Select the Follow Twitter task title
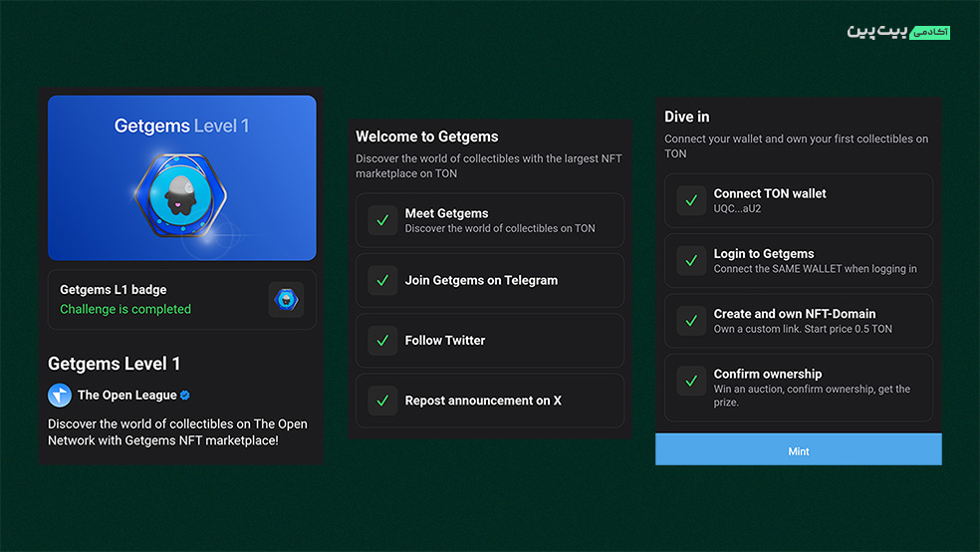The height and width of the screenshot is (552, 980). [x=445, y=340]
